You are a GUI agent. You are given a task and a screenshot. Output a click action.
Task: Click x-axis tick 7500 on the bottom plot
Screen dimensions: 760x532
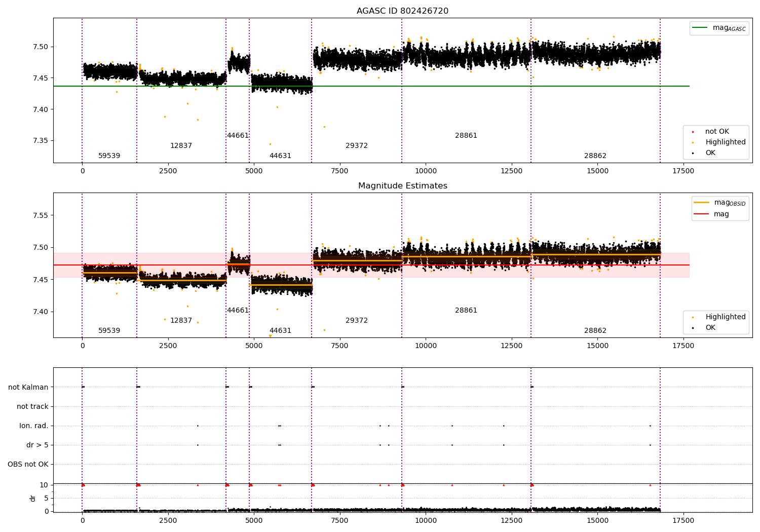(340, 520)
